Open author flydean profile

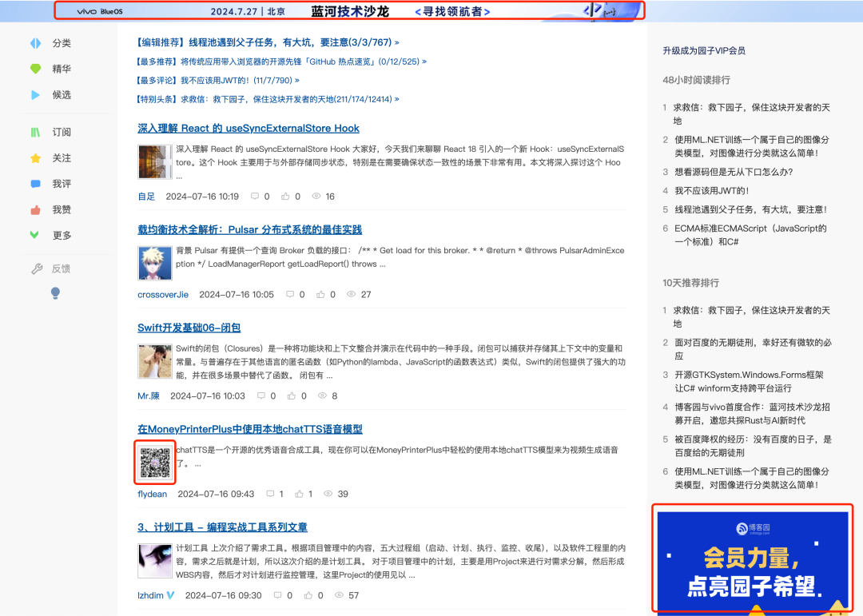pyautogui.click(x=153, y=494)
